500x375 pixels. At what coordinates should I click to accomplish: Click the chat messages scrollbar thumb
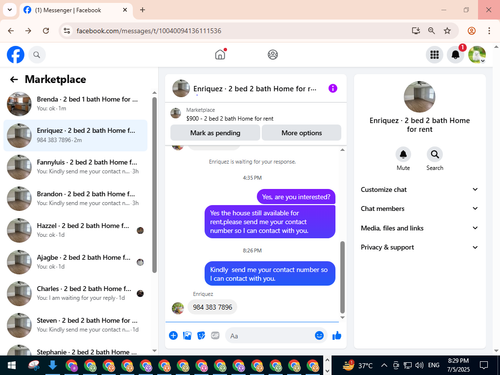(342, 277)
